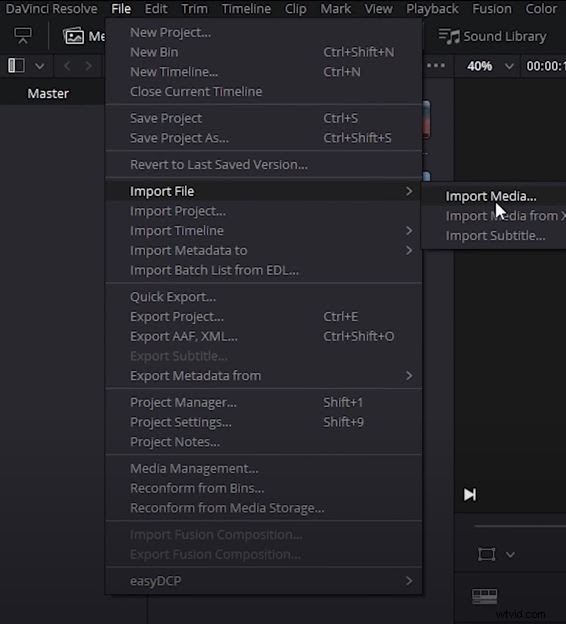Image resolution: width=566 pixels, height=624 pixels.
Task: Click the 00:00 timecode field
Action: 545,66
